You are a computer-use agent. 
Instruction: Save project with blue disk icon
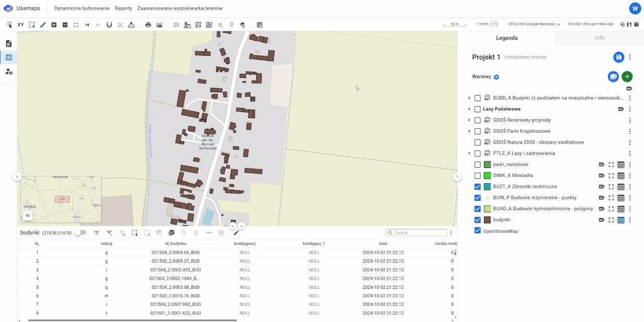[618, 57]
